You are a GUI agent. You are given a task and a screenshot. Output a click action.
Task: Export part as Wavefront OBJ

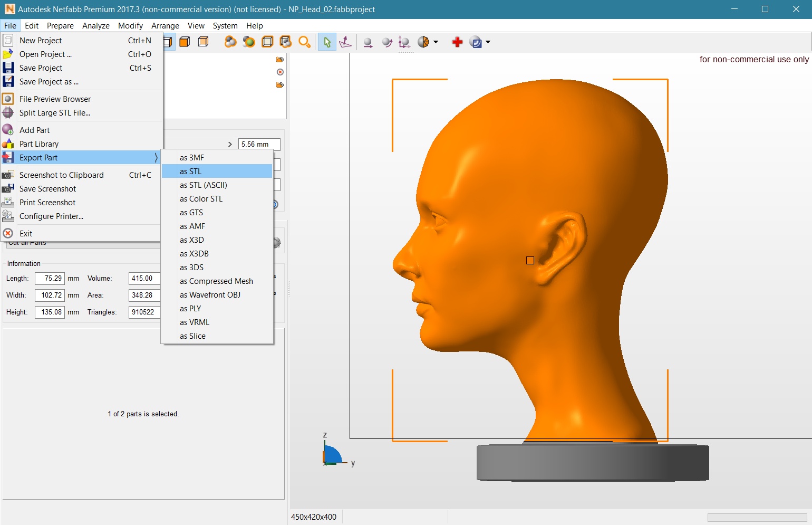pyautogui.click(x=217, y=295)
